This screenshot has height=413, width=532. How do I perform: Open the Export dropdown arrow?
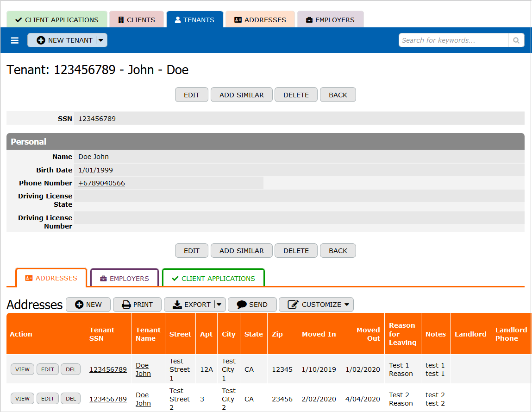pos(219,305)
